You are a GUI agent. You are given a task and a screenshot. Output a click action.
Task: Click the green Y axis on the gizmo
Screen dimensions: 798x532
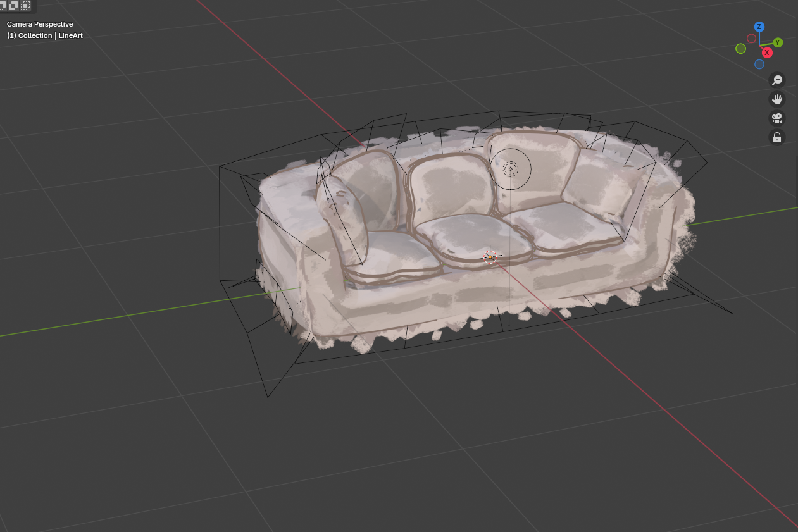(778, 42)
